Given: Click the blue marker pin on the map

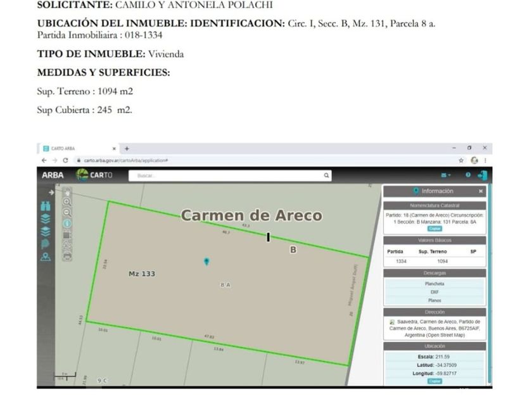Looking at the screenshot, I should 206,262.
